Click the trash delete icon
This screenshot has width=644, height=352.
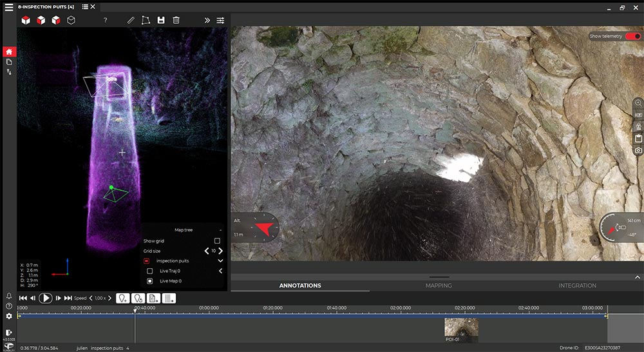(x=176, y=20)
